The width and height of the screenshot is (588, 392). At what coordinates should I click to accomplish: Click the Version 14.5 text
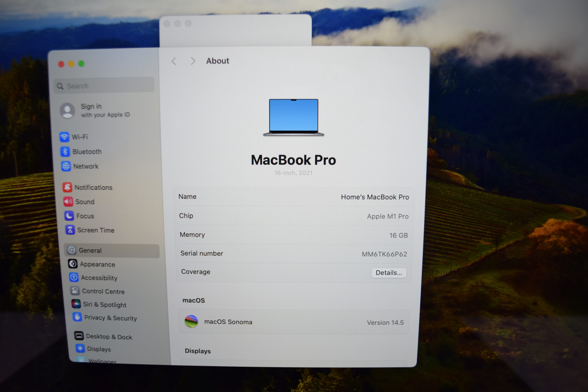[x=385, y=322]
